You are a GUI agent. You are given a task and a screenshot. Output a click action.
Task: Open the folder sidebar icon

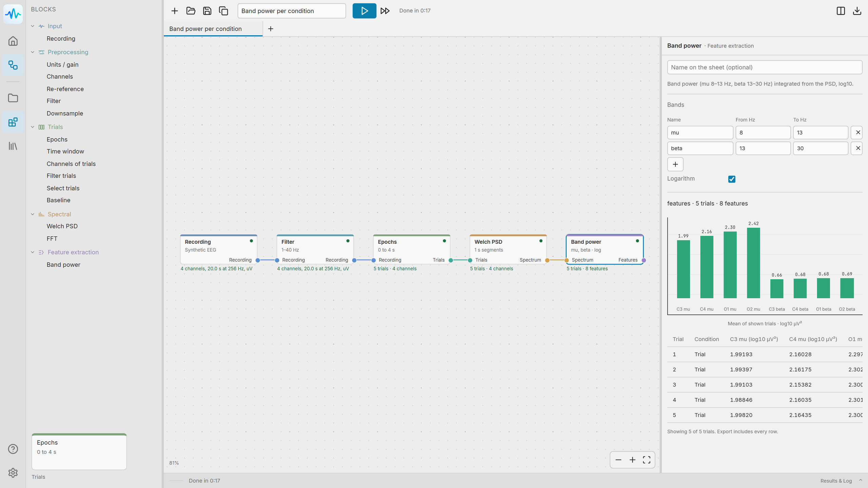coord(13,98)
